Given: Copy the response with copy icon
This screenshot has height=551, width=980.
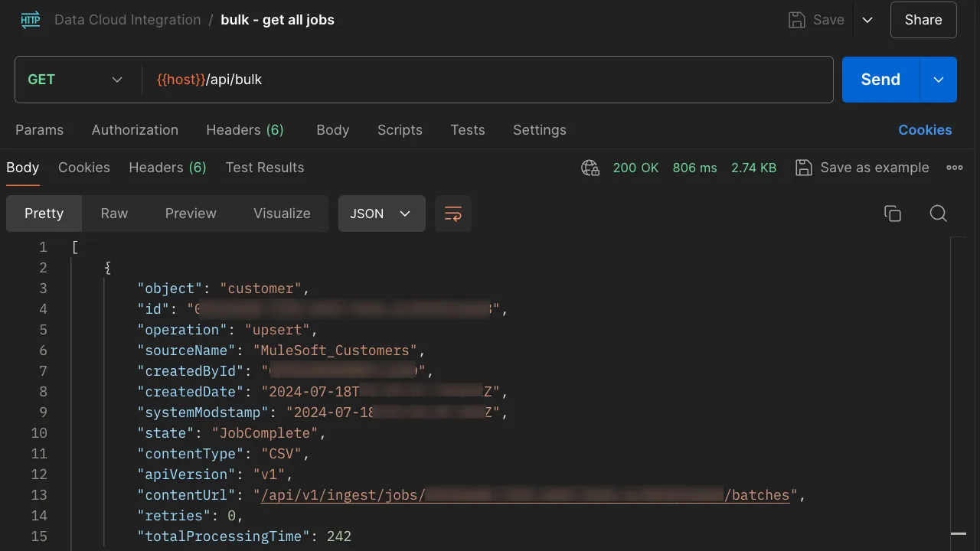Looking at the screenshot, I should tap(893, 214).
